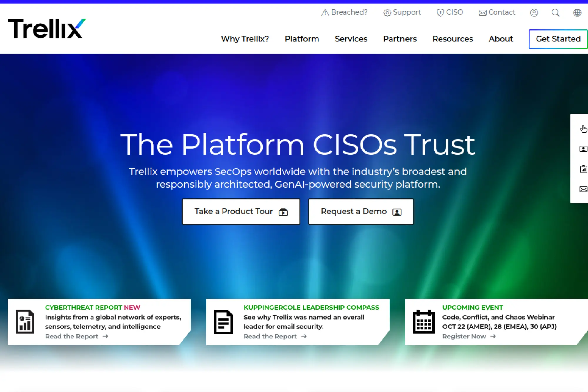Click the user account profile icon
Viewport: 588px width, 392px height.
(534, 13)
